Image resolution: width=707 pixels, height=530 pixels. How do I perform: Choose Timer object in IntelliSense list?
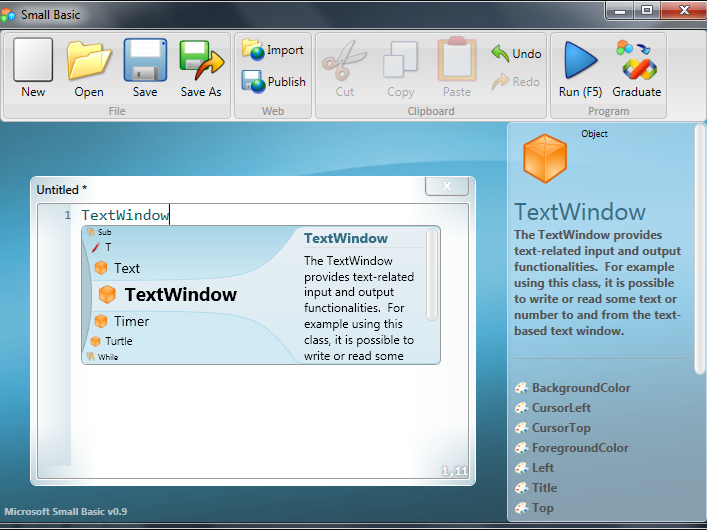(122, 321)
